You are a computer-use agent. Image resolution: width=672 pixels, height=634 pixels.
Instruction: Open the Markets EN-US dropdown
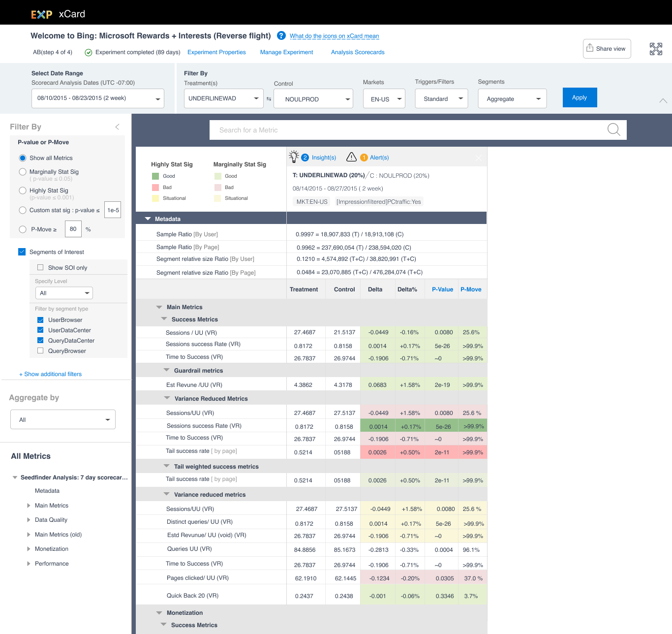pyautogui.click(x=384, y=99)
